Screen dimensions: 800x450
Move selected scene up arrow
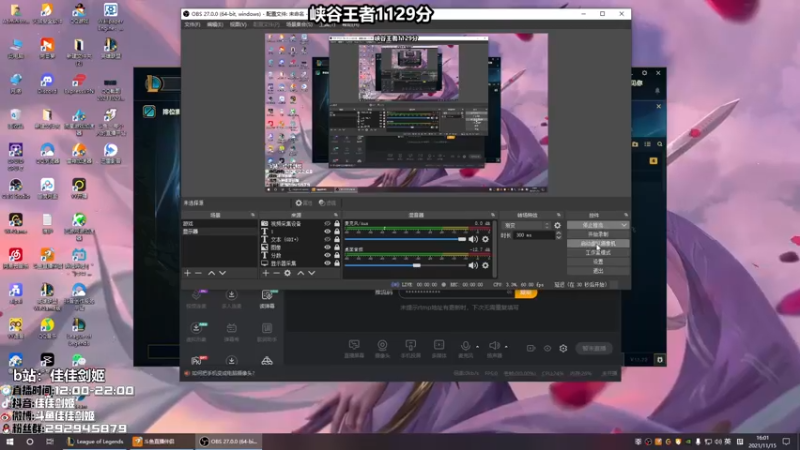click(211, 273)
